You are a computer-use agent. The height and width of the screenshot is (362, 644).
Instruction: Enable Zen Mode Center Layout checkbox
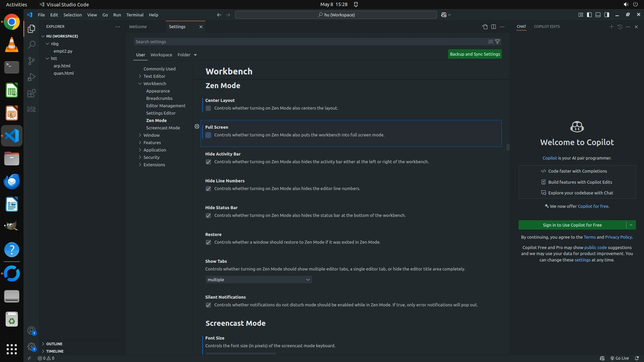pos(208,108)
